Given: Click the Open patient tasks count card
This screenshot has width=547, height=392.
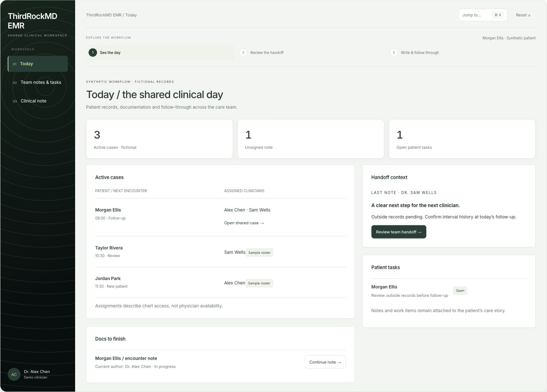Looking at the screenshot, I should pyautogui.click(x=462, y=139).
